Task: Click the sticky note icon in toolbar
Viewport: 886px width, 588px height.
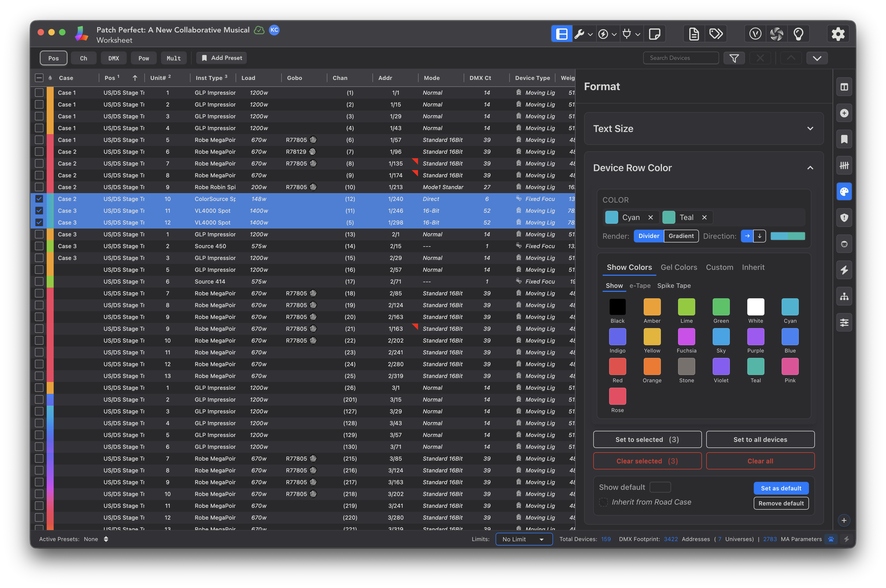Action: [x=654, y=34]
